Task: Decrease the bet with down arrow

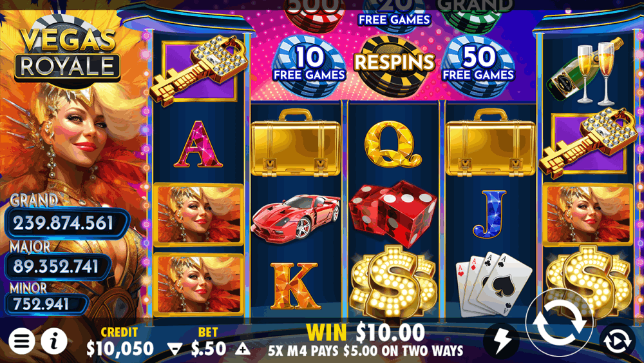Action: 175,349
